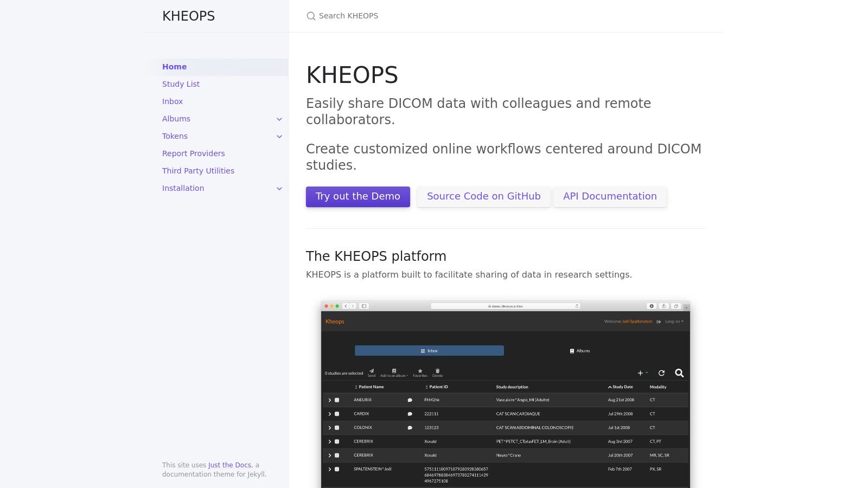Expand the Albums section in the sidebar
868x488 pixels.
click(x=279, y=119)
